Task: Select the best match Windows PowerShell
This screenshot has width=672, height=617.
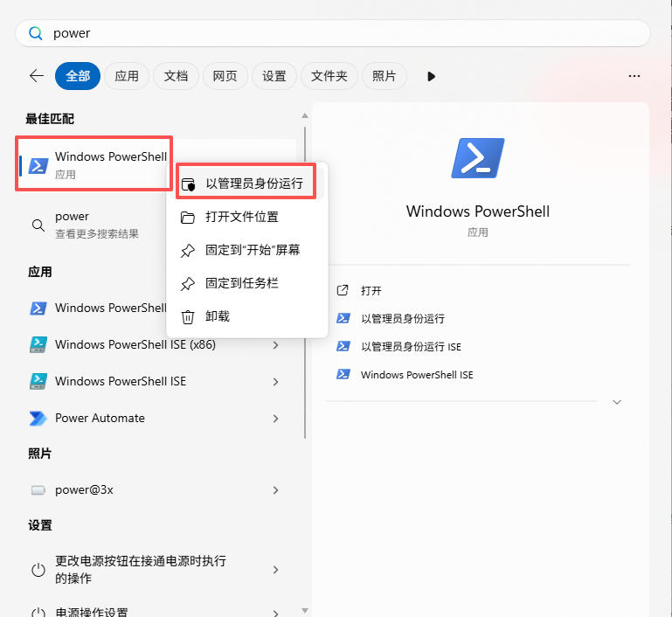Action: click(94, 164)
